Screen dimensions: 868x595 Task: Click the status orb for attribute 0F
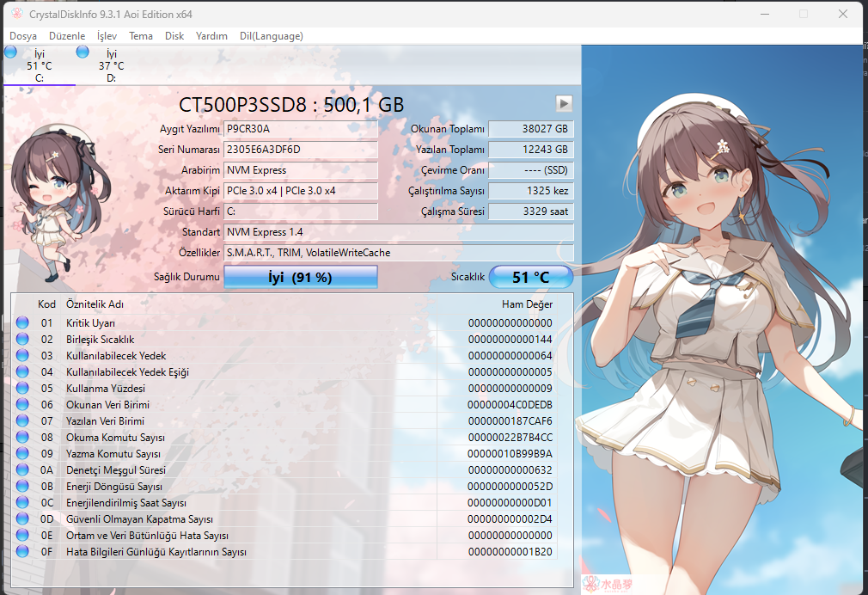pyautogui.click(x=22, y=551)
